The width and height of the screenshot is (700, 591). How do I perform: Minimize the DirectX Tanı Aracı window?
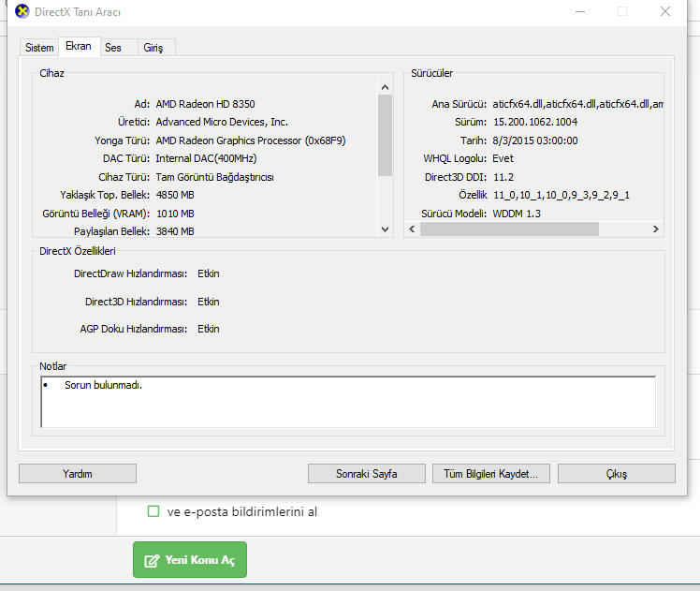tap(580, 11)
